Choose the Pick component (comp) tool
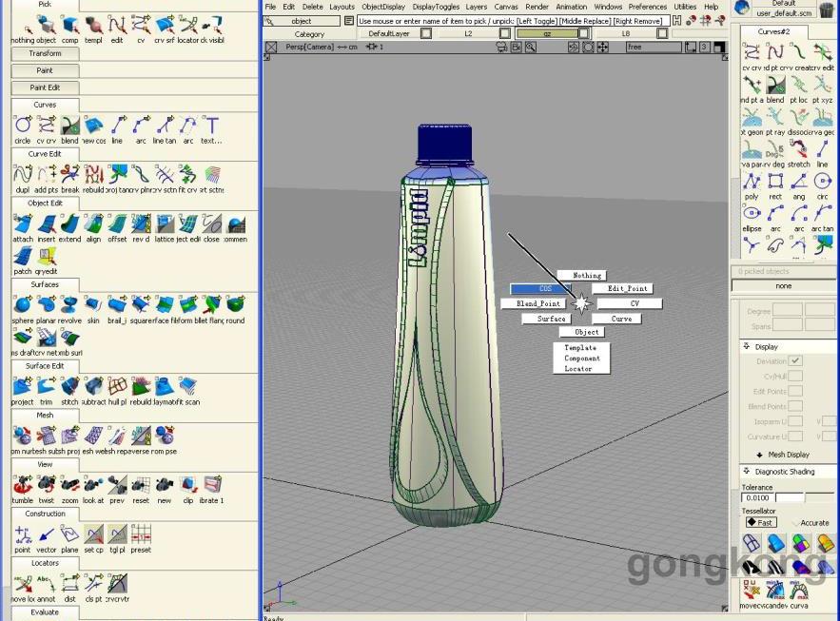840x621 pixels. click(x=69, y=25)
